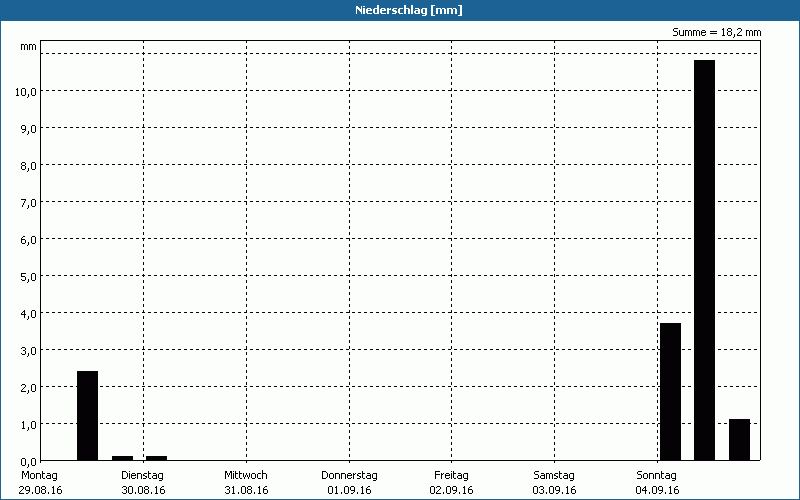
Task: Click the tiny bar just before Dienstag line
Action: pos(122,458)
